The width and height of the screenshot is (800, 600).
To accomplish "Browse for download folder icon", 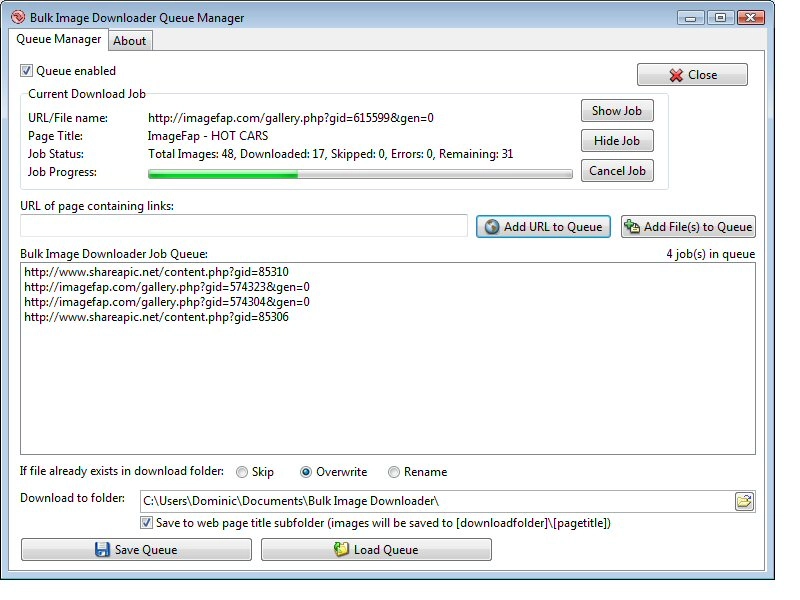I will (x=744, y=501).
